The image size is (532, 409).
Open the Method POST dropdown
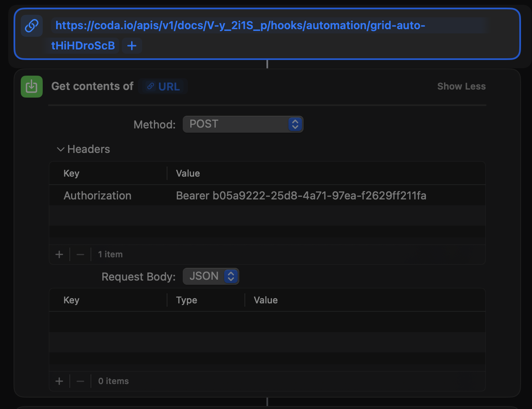tap(243, 124)
